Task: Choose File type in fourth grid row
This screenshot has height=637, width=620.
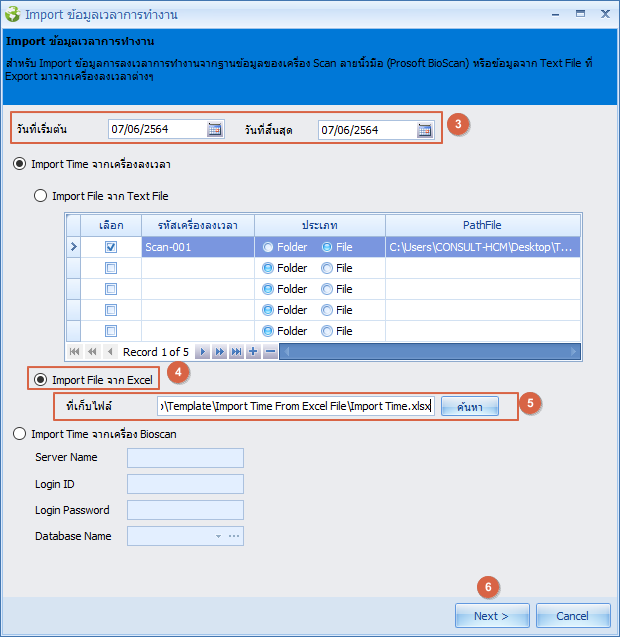Action: tap(327, 310)
